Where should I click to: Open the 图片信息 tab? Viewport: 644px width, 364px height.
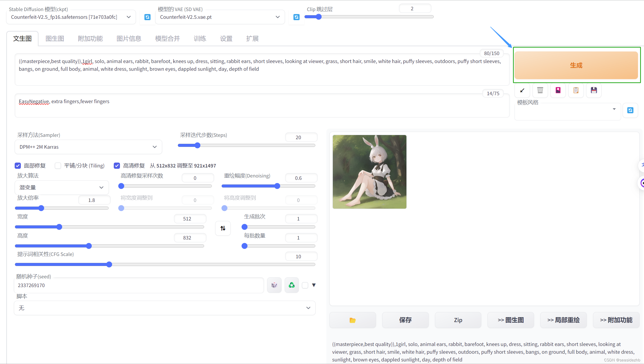pyautogui.click(x=129, y=39)
